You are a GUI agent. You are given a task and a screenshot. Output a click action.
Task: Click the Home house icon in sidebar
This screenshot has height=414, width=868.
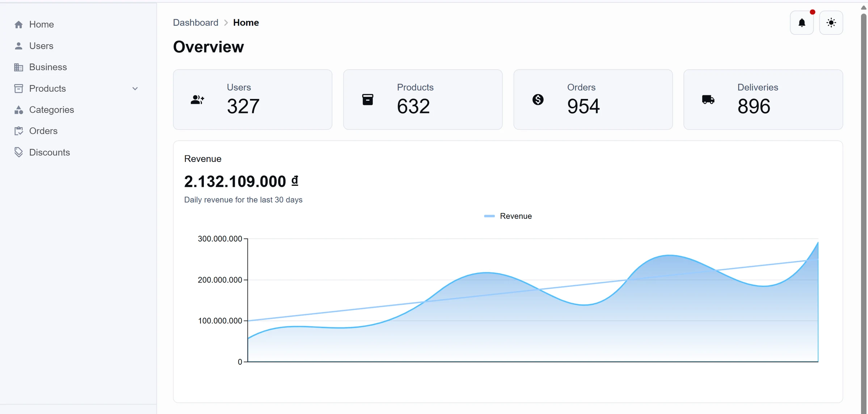tap(18, 25)
